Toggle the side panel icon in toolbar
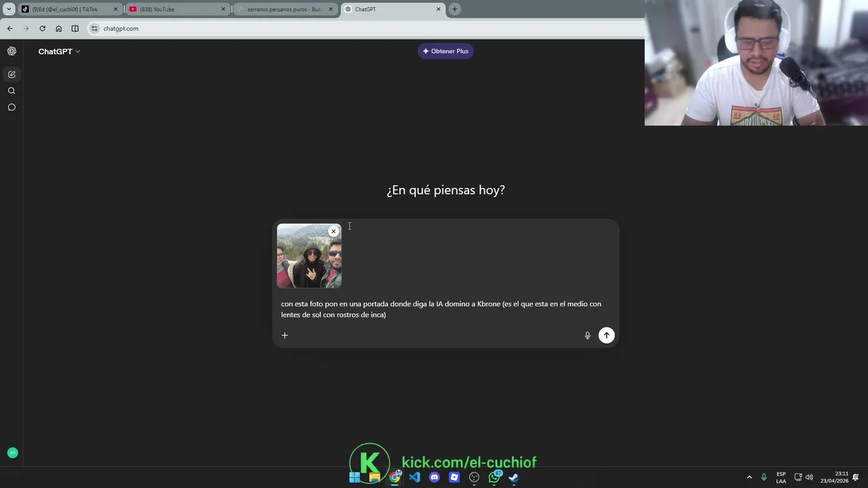The height and width of the screenshot is (488, 868). (75, 28)
